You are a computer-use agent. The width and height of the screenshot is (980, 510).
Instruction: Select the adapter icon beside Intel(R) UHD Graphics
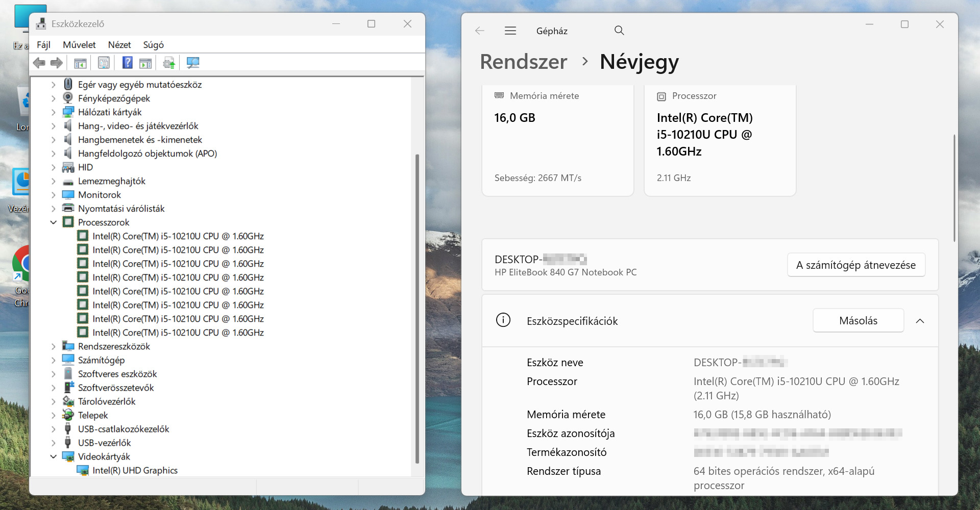point(83,470)
